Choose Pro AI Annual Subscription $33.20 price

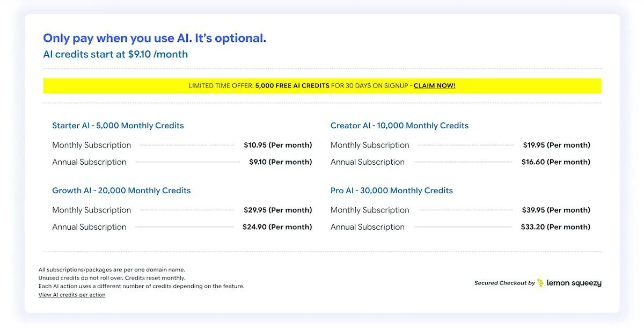pyautogui.click(x=555, y=227)
